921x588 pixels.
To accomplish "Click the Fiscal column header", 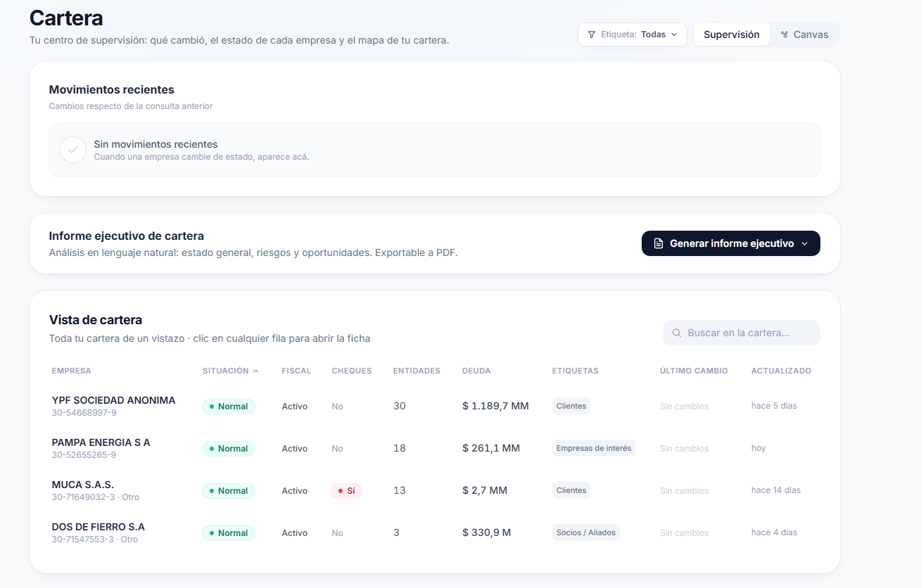I will pos(296,371).
